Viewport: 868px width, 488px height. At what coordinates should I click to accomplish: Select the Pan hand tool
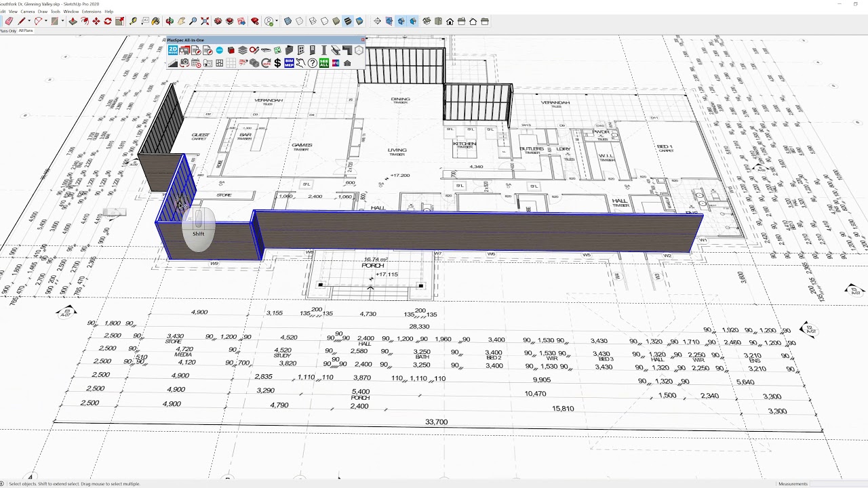[182, 22]
